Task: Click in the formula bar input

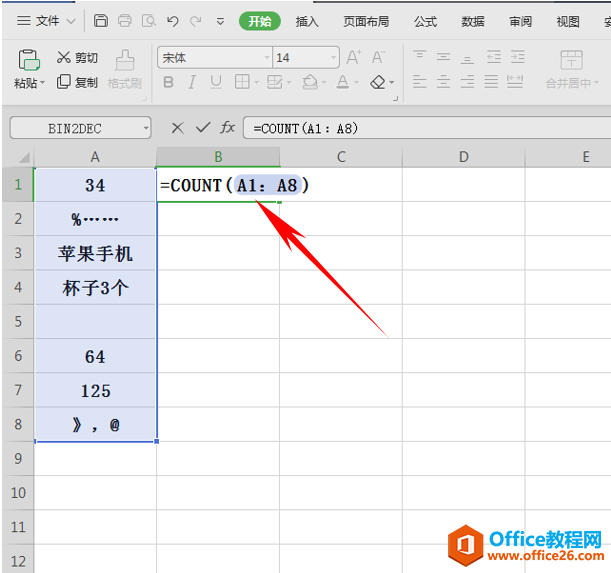Action: (427, 128)
